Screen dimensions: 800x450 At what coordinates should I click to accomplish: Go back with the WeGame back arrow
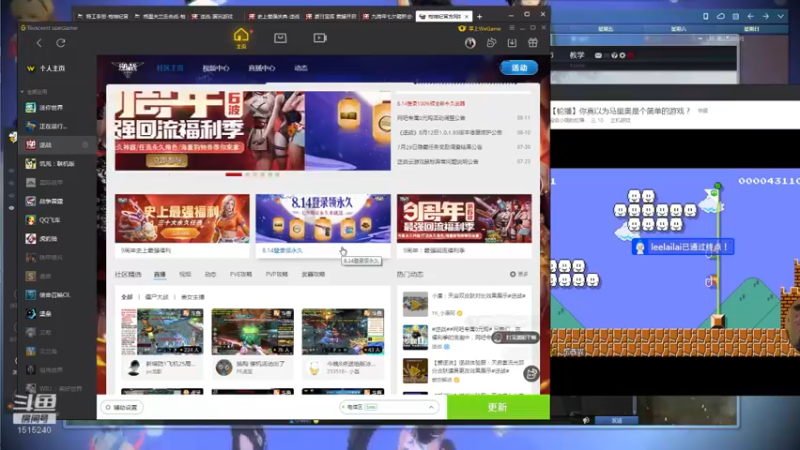coord(39,43)
